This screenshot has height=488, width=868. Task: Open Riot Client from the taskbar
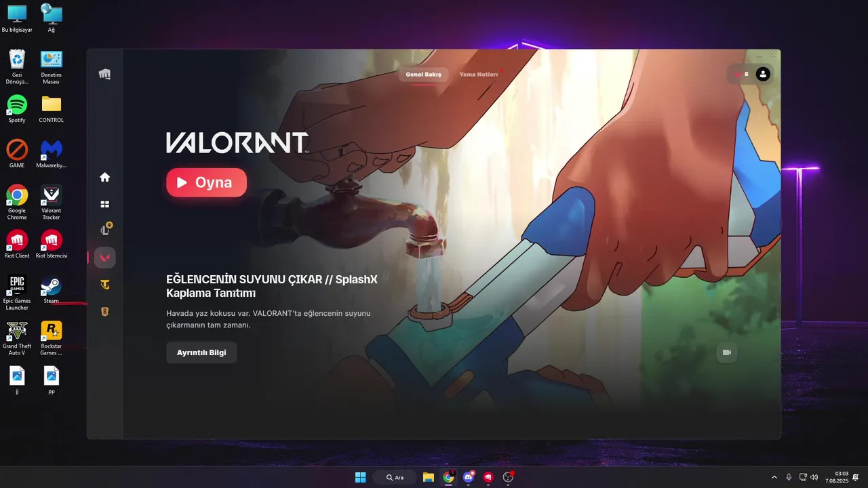click(488, 477)
